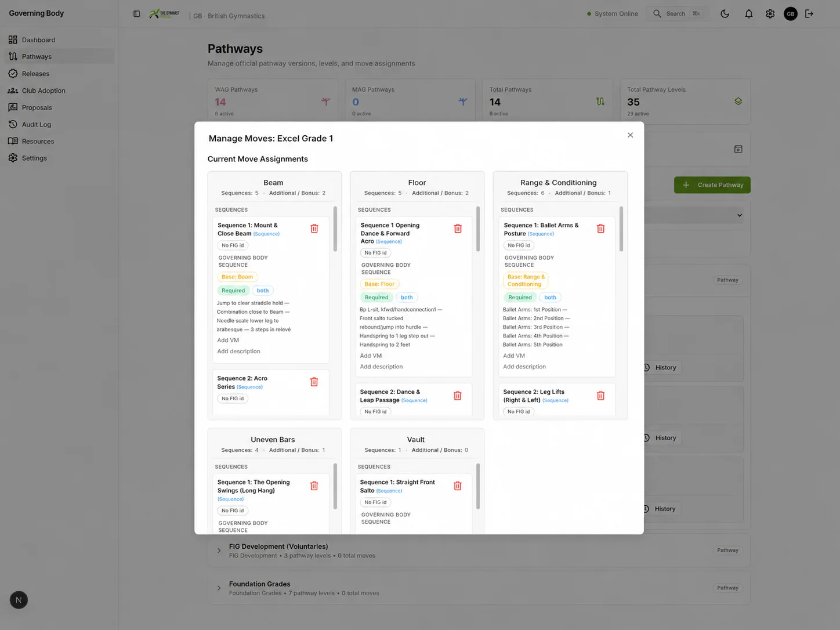Delete Floor Sequence 2: Dance & Leap Passage

tap(458, 396)
